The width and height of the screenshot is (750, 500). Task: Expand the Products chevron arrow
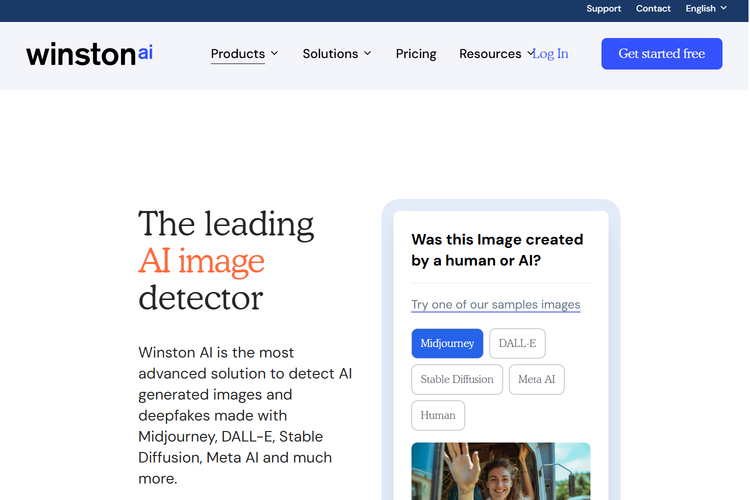(275, 53)
